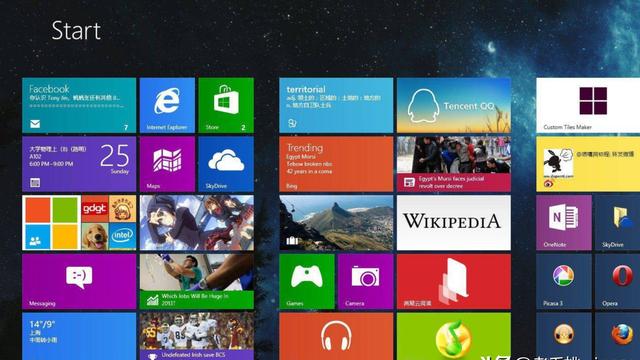Open the Camera tile
The height and width of the screenshot is (360, 640).
tap(366, 282)
